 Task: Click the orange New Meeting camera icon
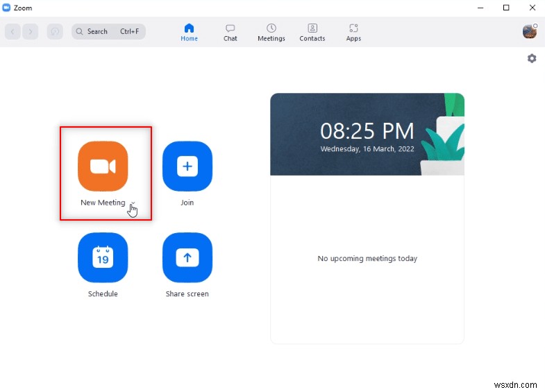(103, 166)
